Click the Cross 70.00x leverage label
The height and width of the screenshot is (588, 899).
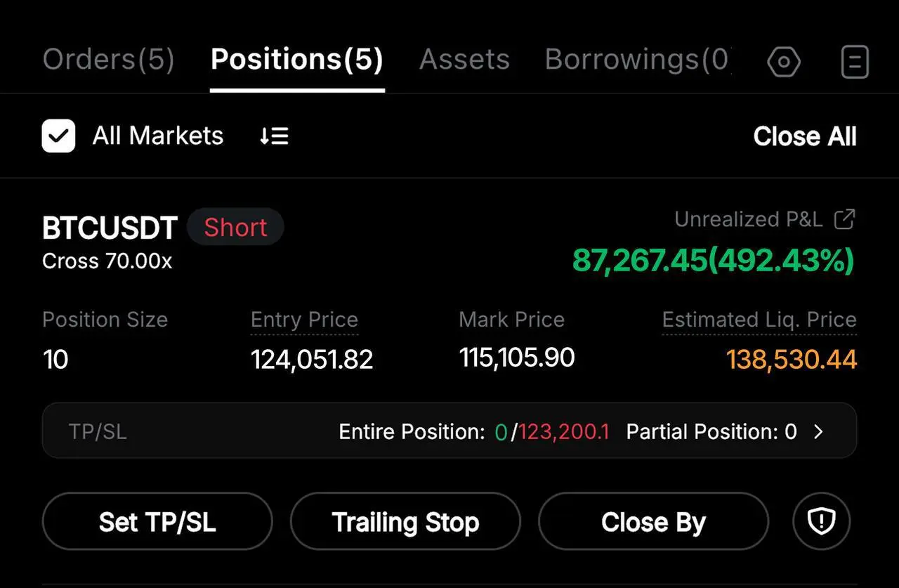pyautogui.click(x=107, y=261)
